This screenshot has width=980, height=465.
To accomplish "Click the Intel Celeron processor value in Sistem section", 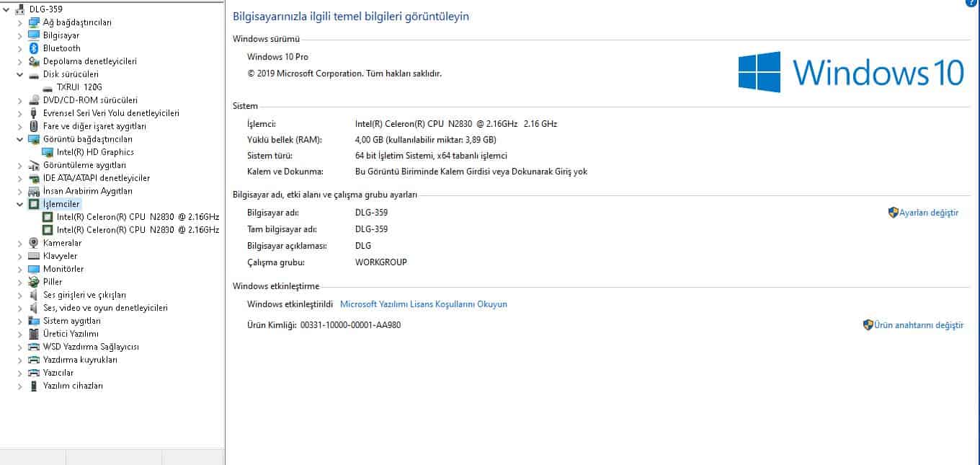I will point(456,124).
